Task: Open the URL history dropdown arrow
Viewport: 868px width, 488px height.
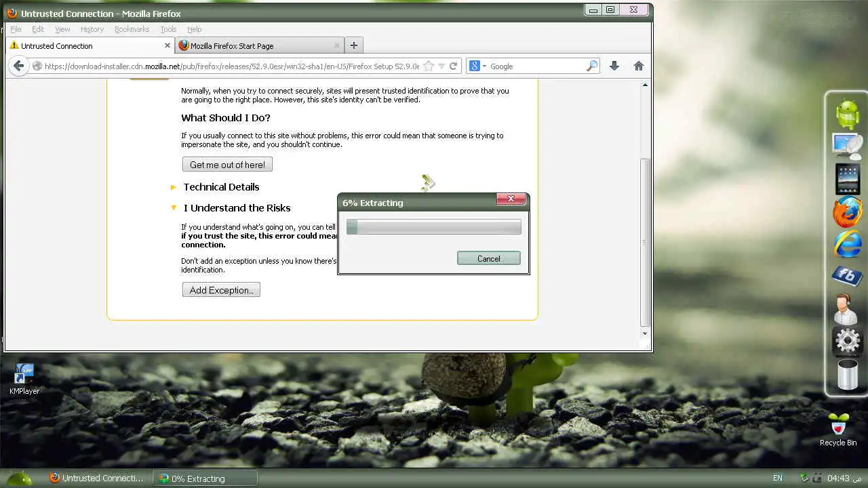Action: click(x=441, y=66)
